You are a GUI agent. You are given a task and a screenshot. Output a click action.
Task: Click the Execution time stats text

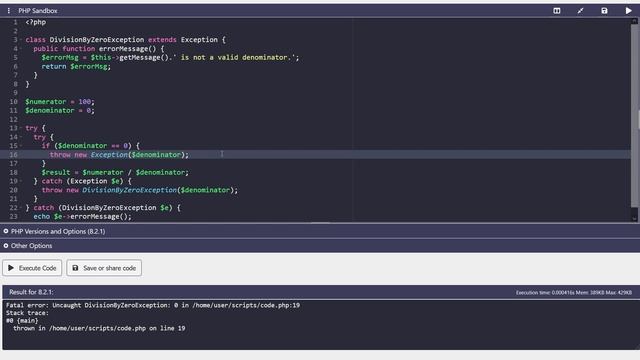(573, 293)
